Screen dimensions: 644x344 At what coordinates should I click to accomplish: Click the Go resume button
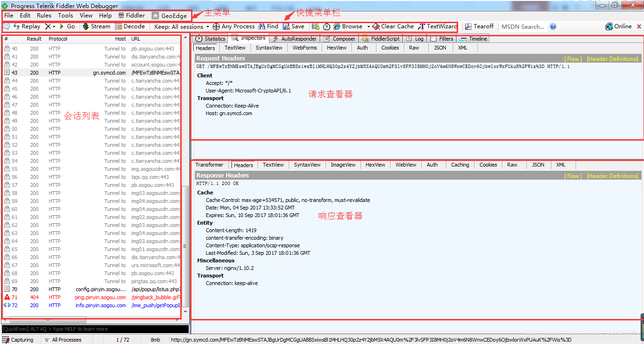(67, 26)
